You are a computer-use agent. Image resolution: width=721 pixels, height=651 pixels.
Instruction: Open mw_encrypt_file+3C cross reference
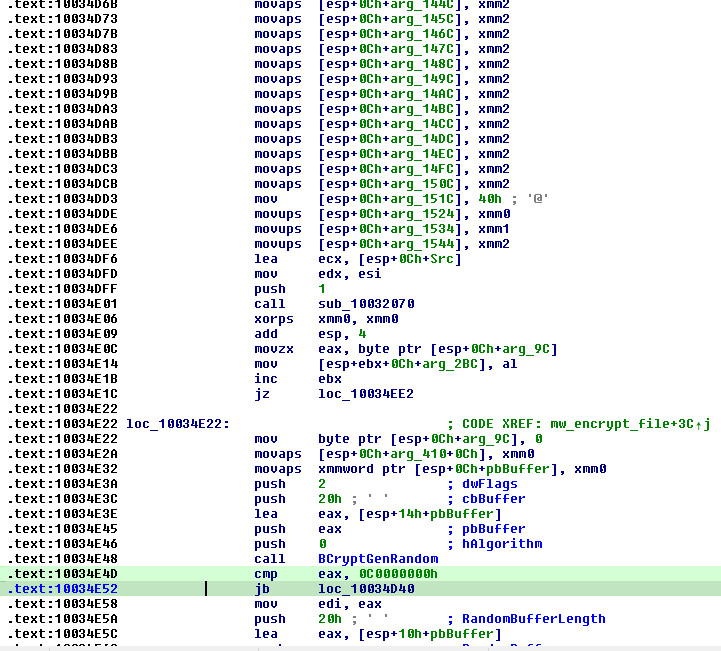[x=630, y=424]
